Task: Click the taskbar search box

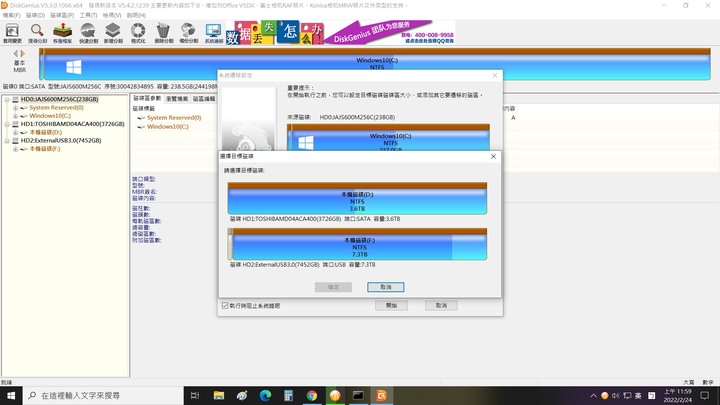Action: coord(103,395)
